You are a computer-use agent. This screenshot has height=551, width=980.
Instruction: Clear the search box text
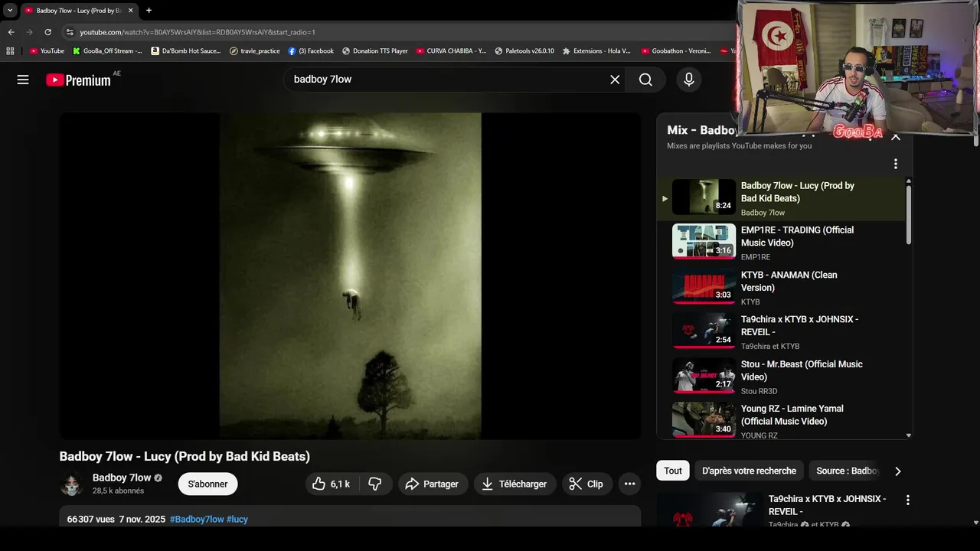615,80
